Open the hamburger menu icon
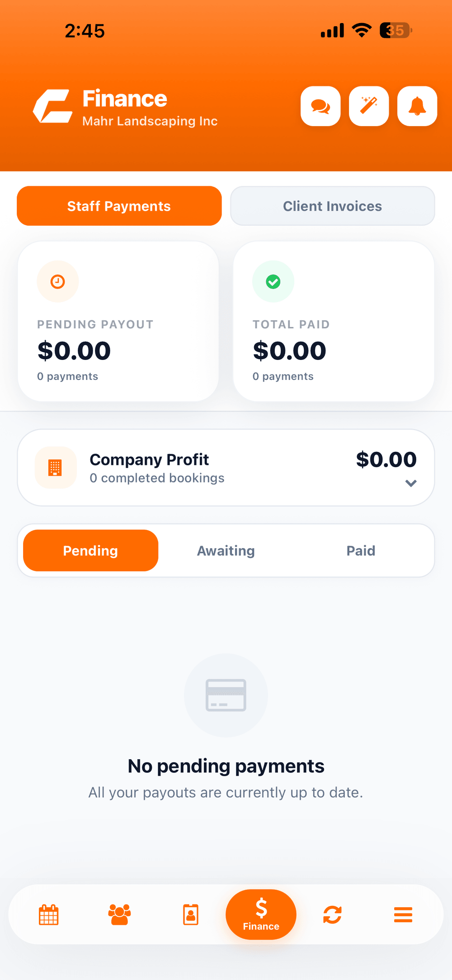The width and height of the screenshot is (452, 980). 403,914
